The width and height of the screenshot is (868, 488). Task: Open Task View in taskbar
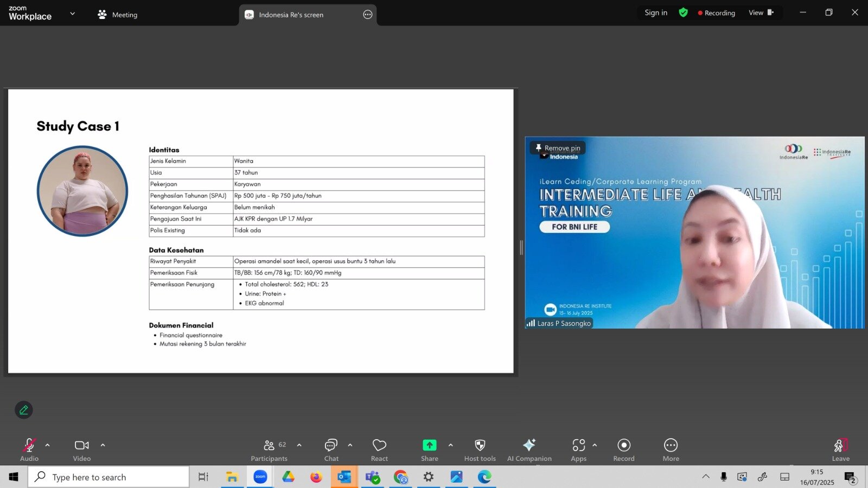point(203,477)
